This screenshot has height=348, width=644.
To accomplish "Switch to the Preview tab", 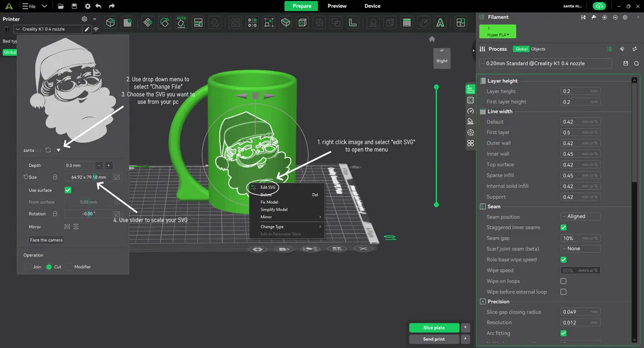I will [x=337, y=6].
